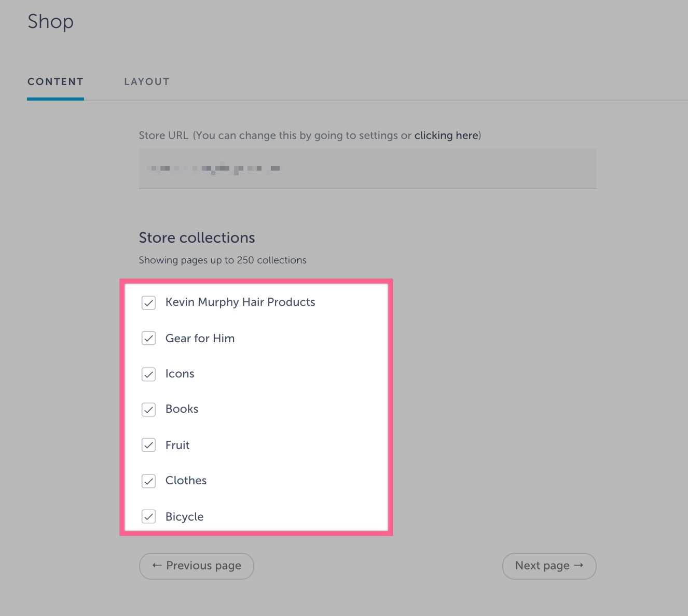Click the Previous page button
Image resolution: width=688 pixels, height=616 pixels.
196,566
